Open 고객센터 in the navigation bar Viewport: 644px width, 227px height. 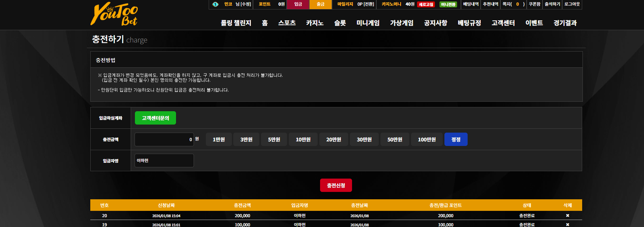click(503, 23)
